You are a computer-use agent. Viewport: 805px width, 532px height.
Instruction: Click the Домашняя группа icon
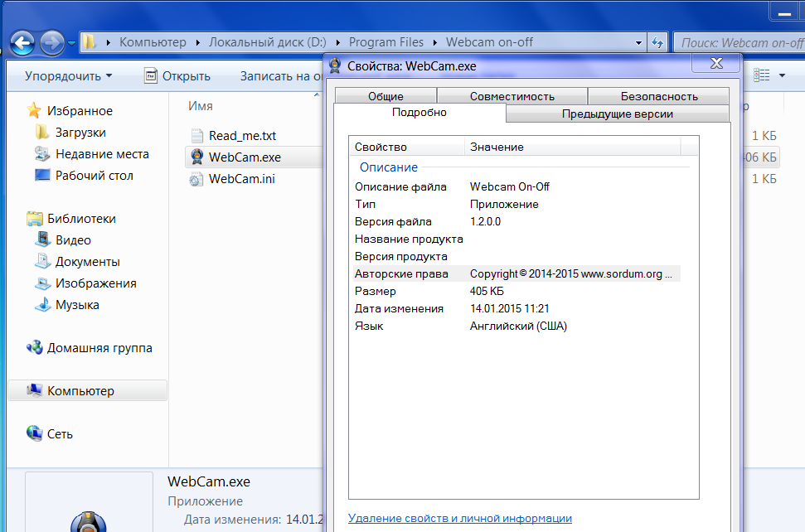click(35, 348)
